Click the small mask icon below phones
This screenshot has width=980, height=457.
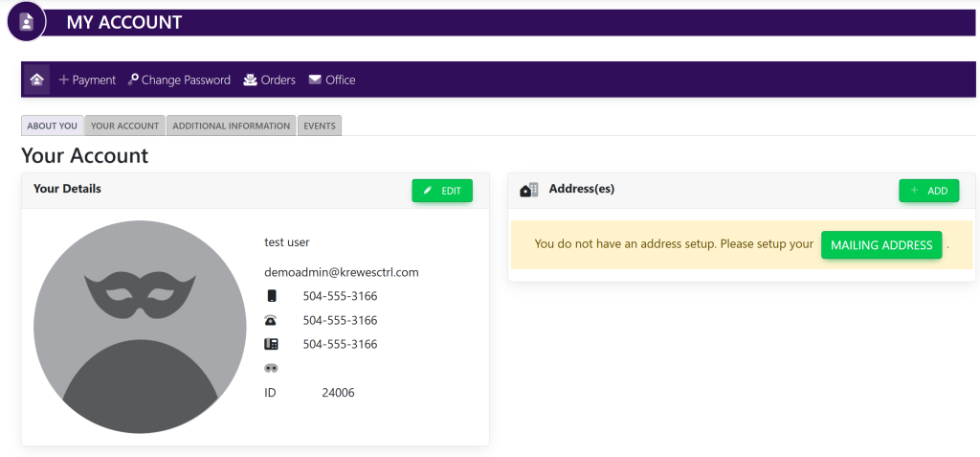pyautogui.click(x=271, y=368)
